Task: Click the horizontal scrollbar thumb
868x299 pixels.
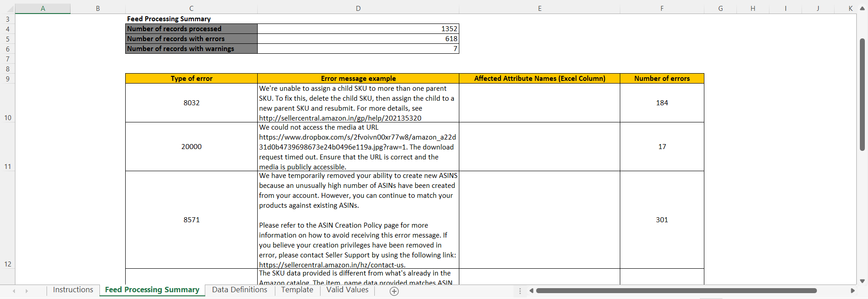Action: pyautogui.click(x=676, y=291)
